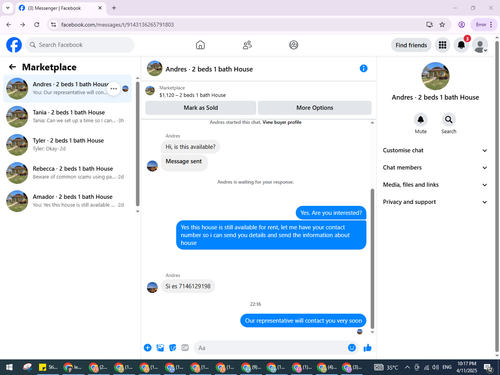Expand Media, files and links section

click(435, 185)
